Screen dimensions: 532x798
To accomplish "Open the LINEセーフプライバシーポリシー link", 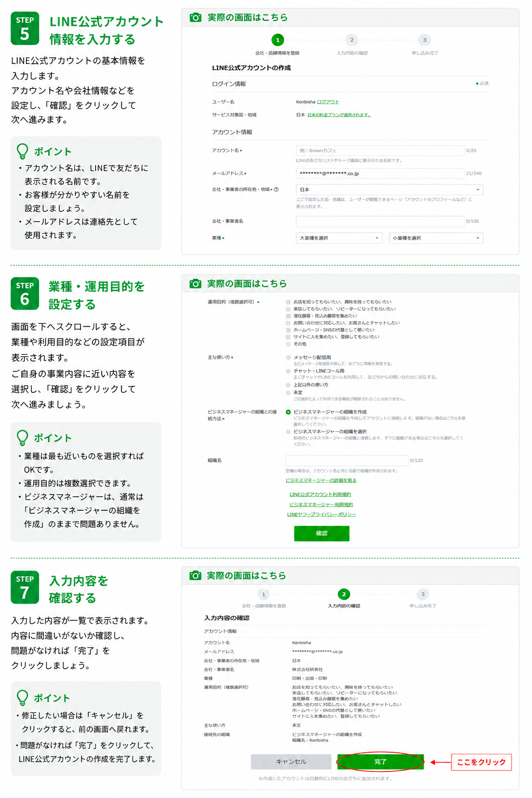I will click(x=322, y=514).
